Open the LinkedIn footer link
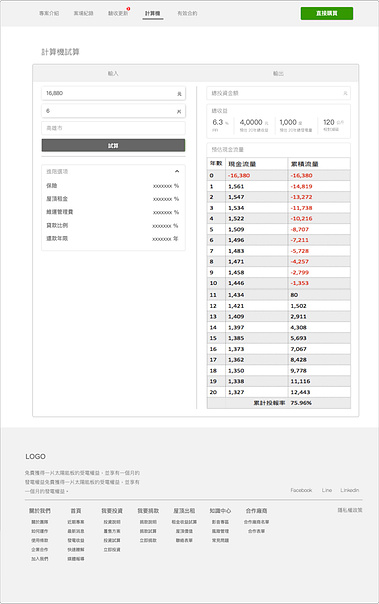The image size is (379, 604). click(350, 490)
